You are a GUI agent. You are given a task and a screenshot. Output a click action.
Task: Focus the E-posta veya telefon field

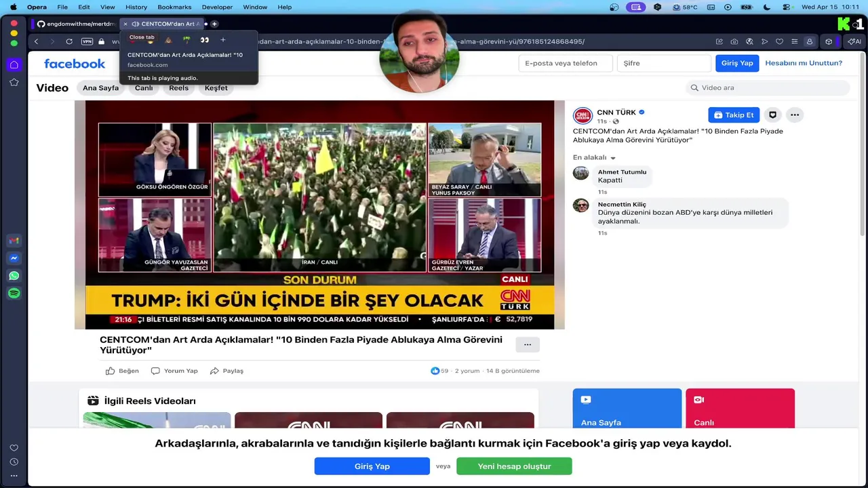coord(566,63)
